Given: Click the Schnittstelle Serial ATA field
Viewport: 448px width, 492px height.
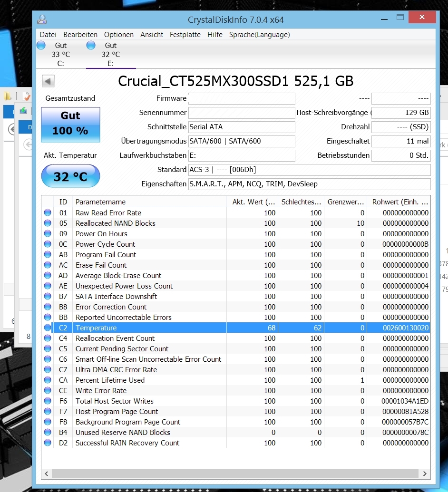Looking at the screenshot, I should point(242,127).
